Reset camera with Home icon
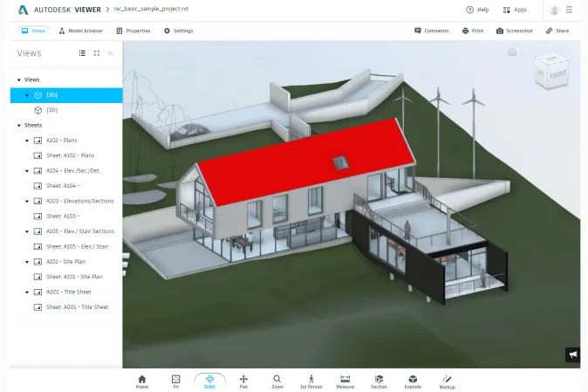 click(142, 380)
